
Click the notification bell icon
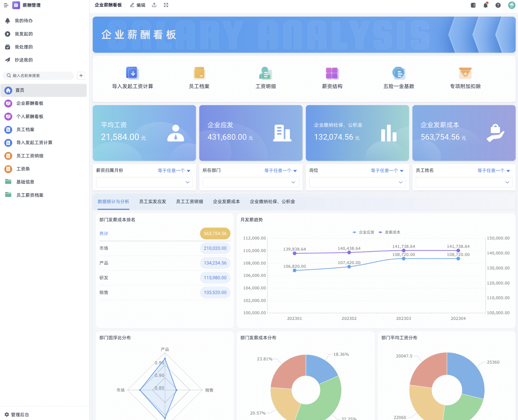tap(486, 5)
